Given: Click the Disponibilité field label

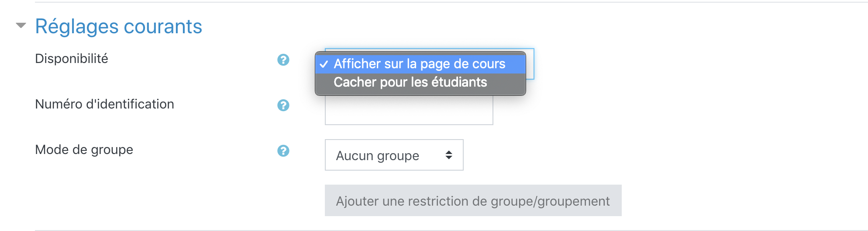Looking at the screenshot, I should (72, 59).
